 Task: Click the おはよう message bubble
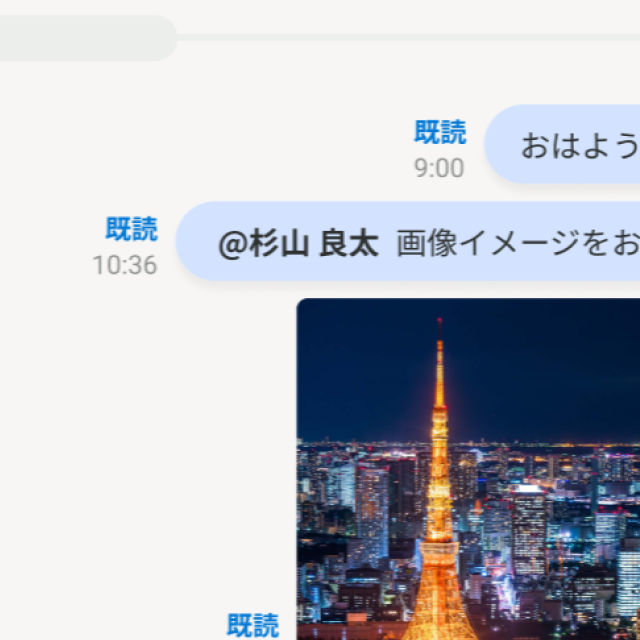tap(562, 144)
